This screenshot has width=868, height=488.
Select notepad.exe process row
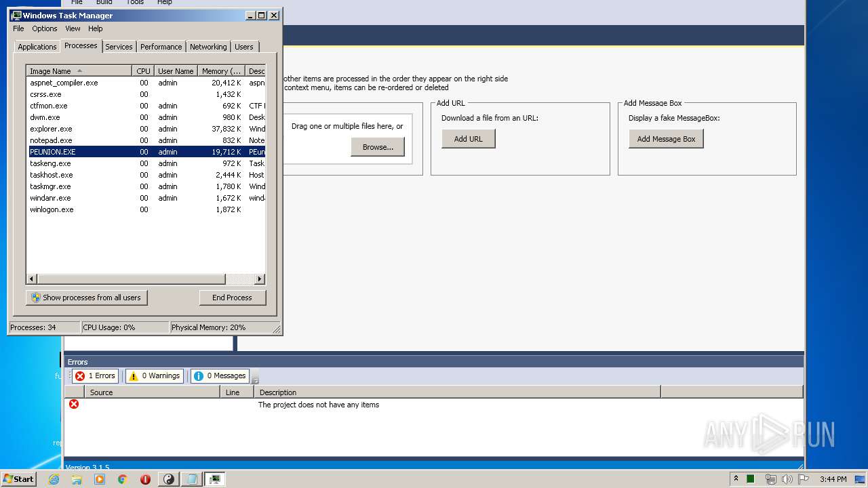click(x=146, y=140)
